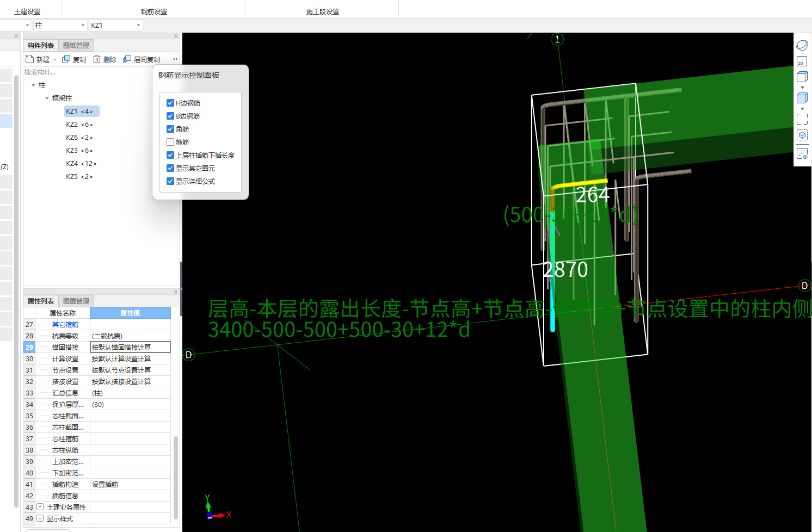Toggle 显示其它图元 checkbox
Viewport: 812px width, 532px height.
[170, 168]
